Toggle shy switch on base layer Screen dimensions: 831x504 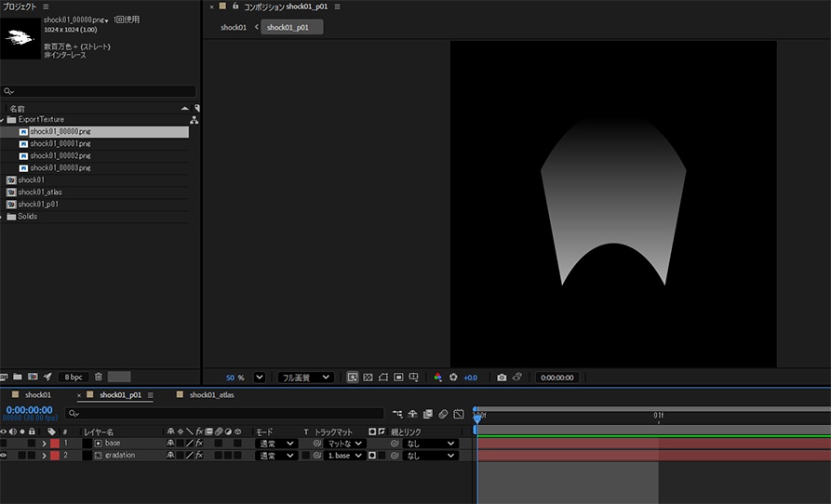tap(170, 444)
